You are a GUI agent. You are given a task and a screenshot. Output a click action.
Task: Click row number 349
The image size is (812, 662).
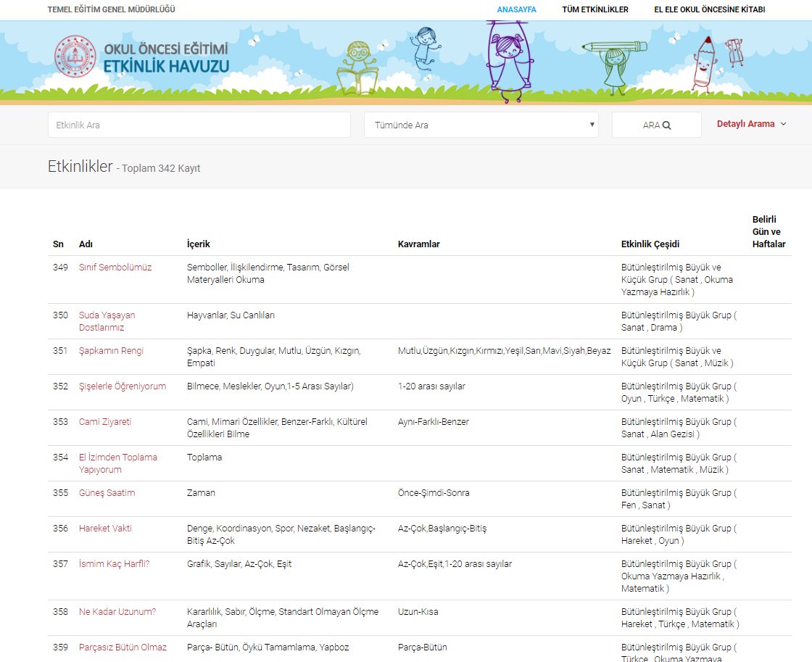click(60, 268)
